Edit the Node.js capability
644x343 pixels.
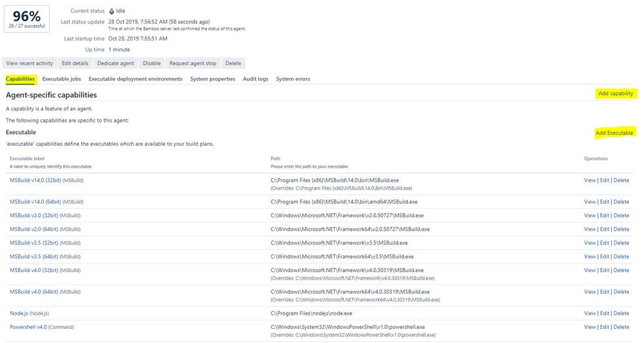click(x=605, y=313)
